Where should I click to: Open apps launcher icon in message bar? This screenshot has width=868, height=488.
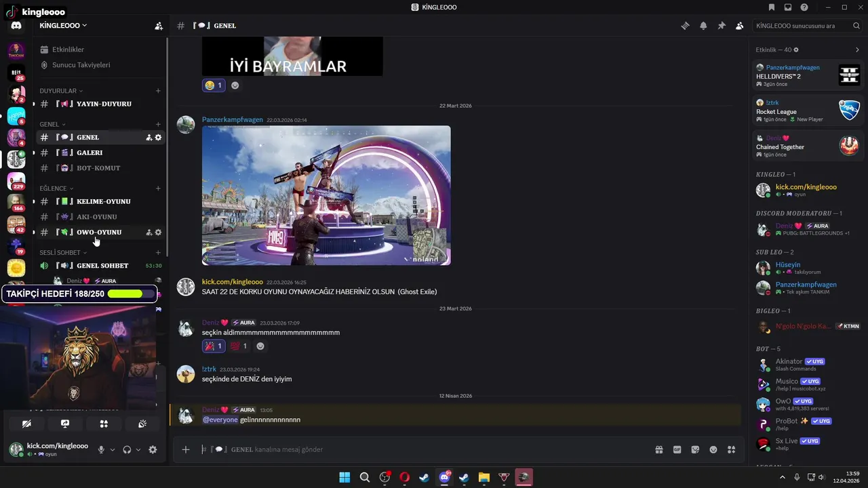tap(731, 449)
